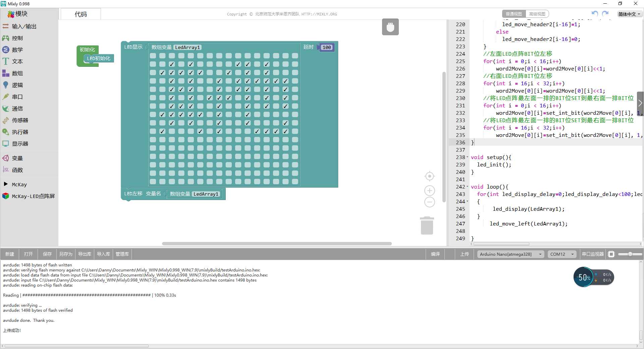Uncheck last checked LED in tenth row
Image resolution: width=644 pixels, height=349 pixels.
[285, 131]
